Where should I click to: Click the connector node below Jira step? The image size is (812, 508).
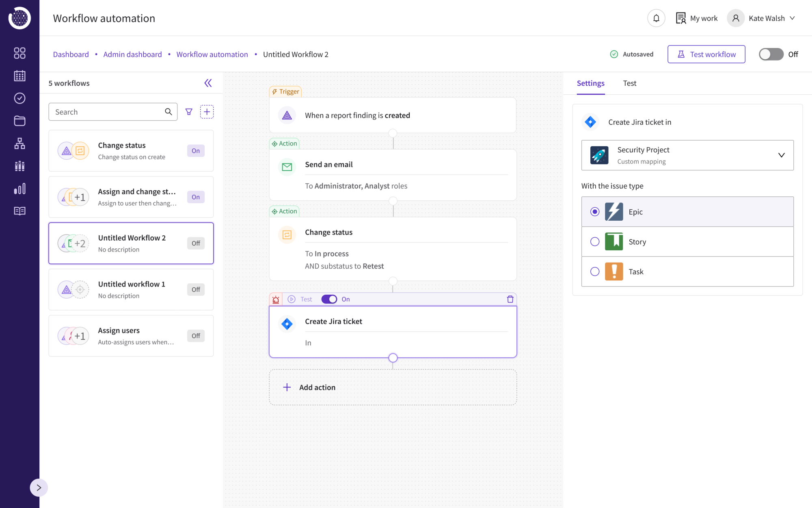pos(393,358)
